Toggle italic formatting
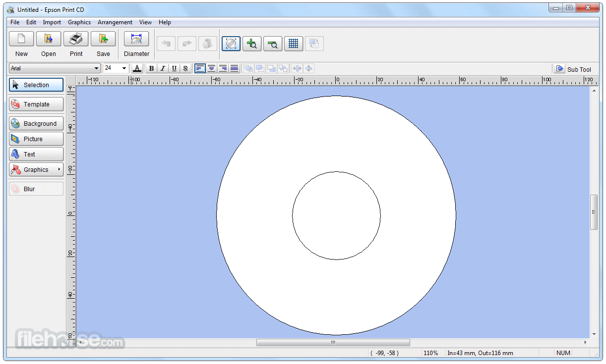 tap(163, 68)
